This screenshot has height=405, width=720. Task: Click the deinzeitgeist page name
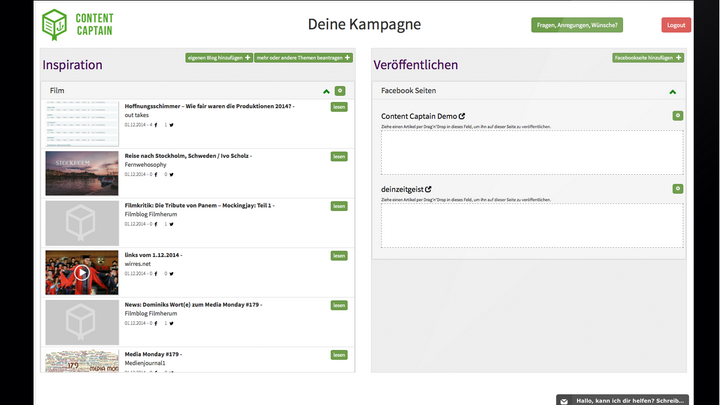point(402,189)
